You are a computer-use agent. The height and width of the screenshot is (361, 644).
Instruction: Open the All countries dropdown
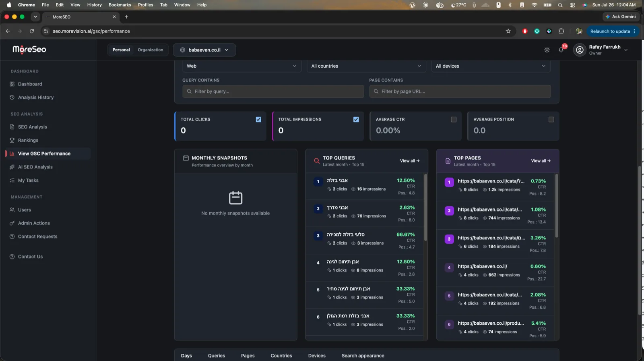click(366, 66)
